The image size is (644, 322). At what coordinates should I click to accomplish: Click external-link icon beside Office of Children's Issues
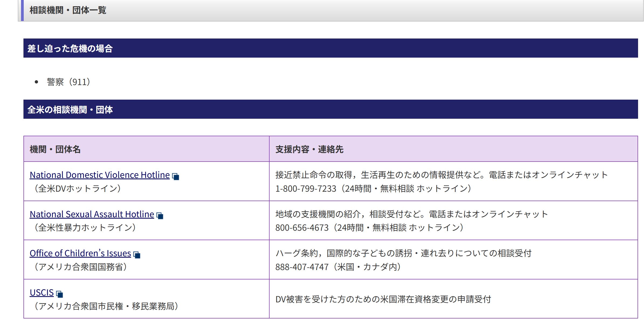(x=137, y=255)
